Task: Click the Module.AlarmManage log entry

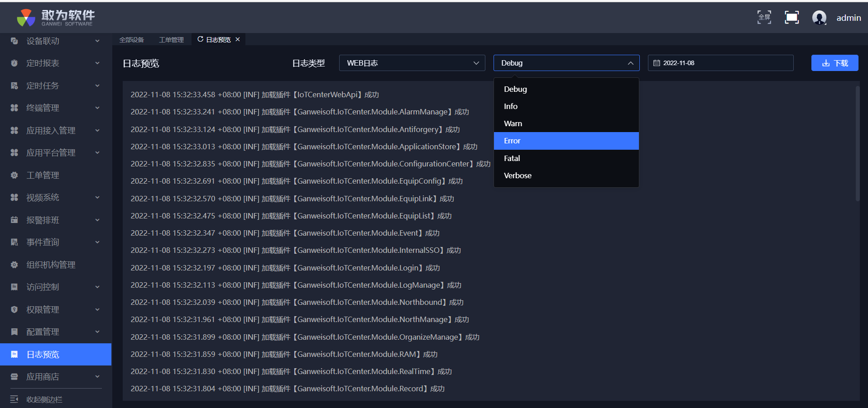Action: coord(300,112)
